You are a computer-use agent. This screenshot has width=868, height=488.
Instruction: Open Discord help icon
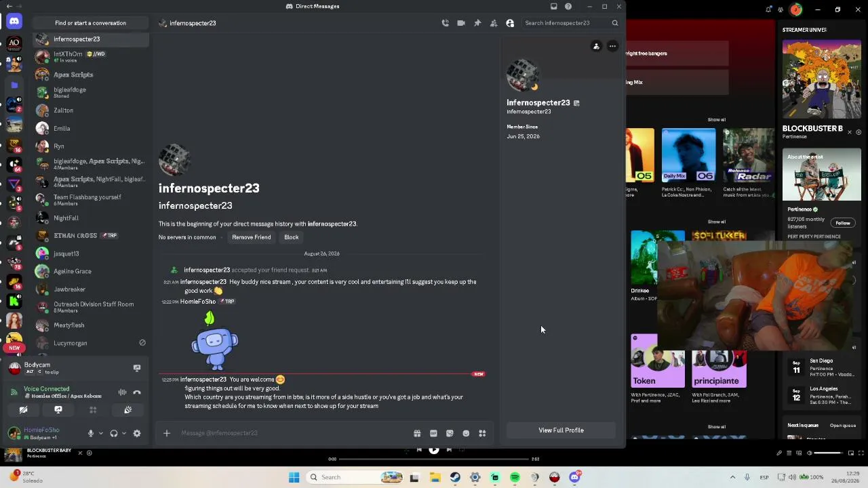click(x=568, y=6)
